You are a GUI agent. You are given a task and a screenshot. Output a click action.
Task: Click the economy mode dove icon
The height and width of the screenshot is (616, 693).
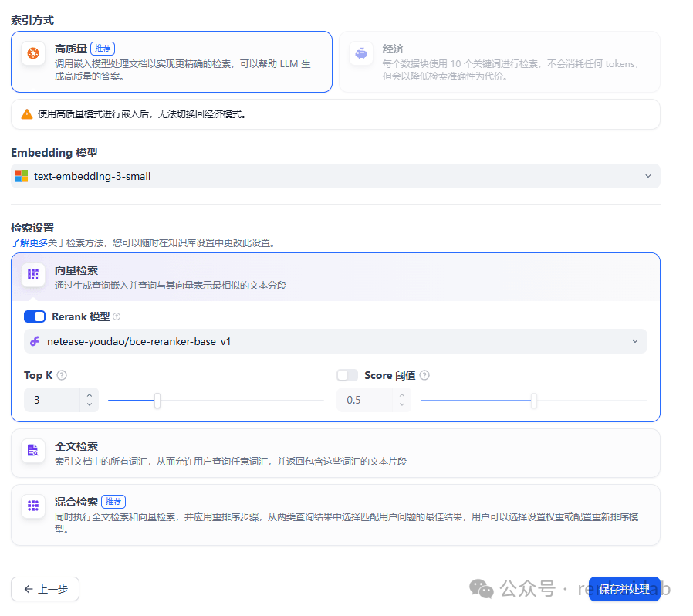361,50
